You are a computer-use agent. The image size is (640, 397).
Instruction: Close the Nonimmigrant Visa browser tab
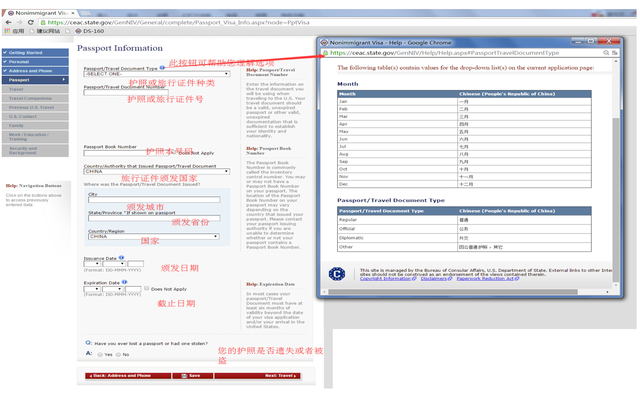tap(73, 13)
